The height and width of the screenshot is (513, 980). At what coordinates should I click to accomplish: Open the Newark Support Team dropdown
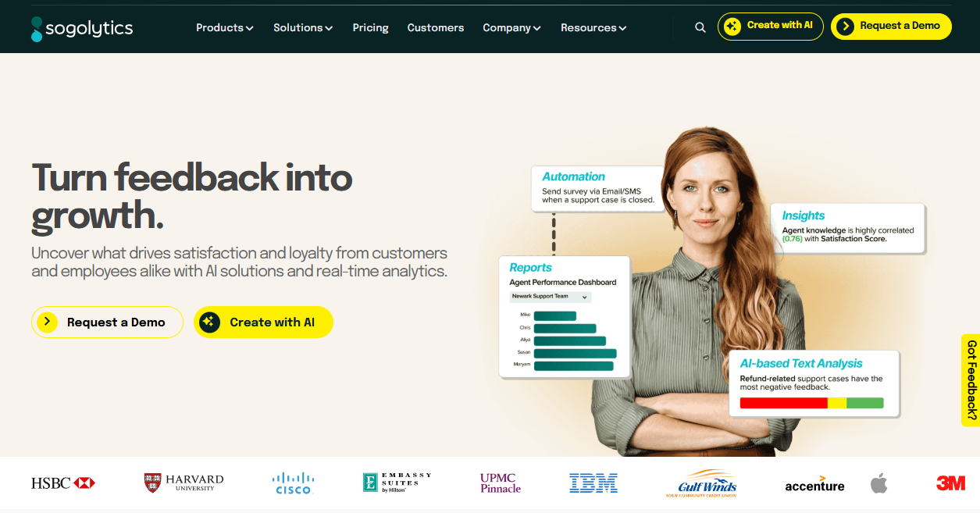tap(551, 297)
